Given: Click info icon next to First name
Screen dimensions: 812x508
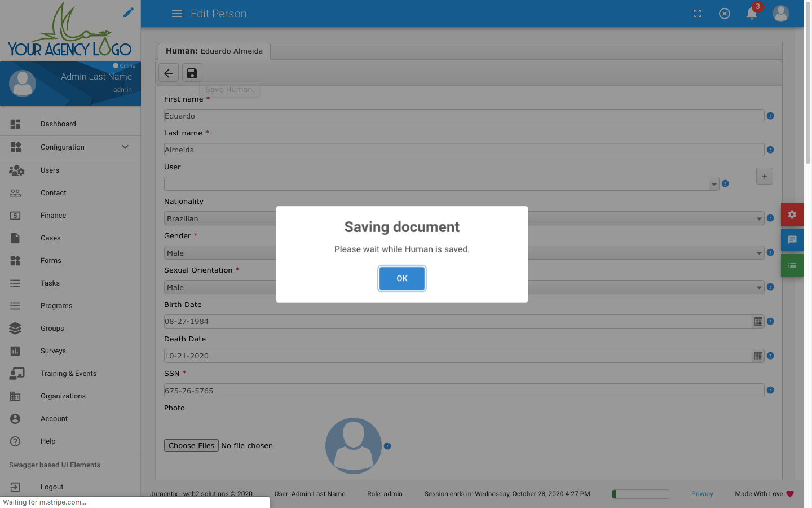Looking at the screenshot, I should coord(770,116).
